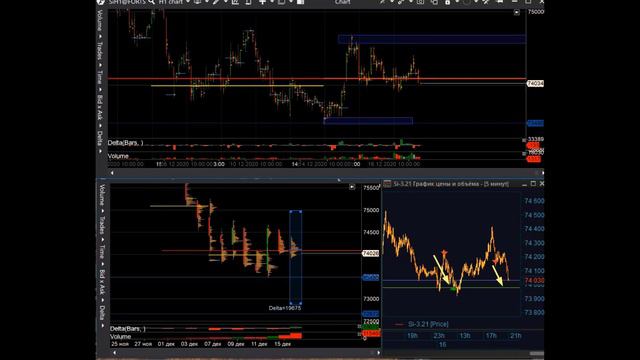This screenshot has height=360, width=640.
Task: Close the Si-3.21 price chart window
Action: point(542,184)
